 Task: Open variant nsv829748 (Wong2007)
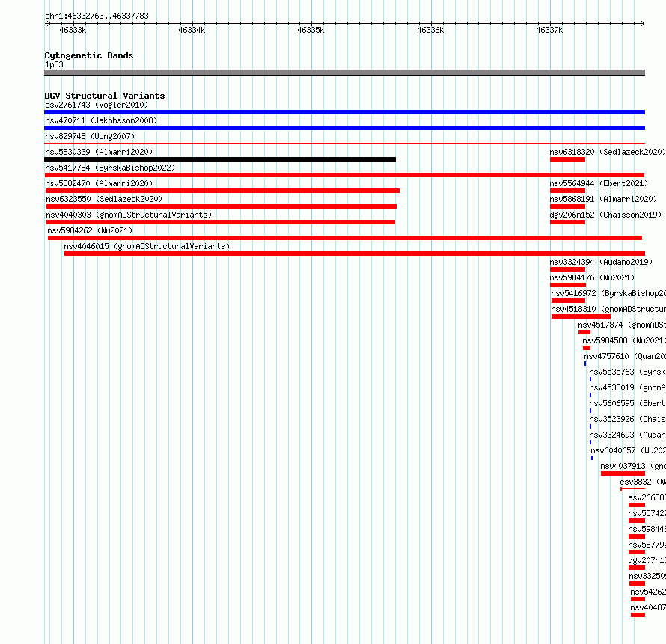click(x=90, y=136)
